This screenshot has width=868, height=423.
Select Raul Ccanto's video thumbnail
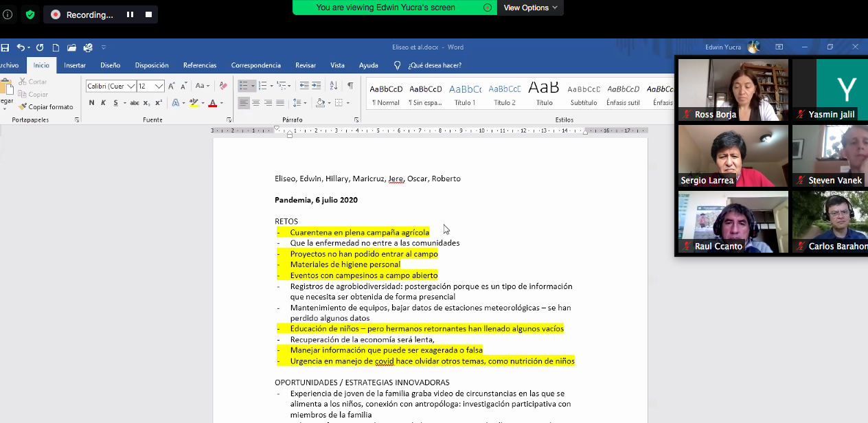733,222
